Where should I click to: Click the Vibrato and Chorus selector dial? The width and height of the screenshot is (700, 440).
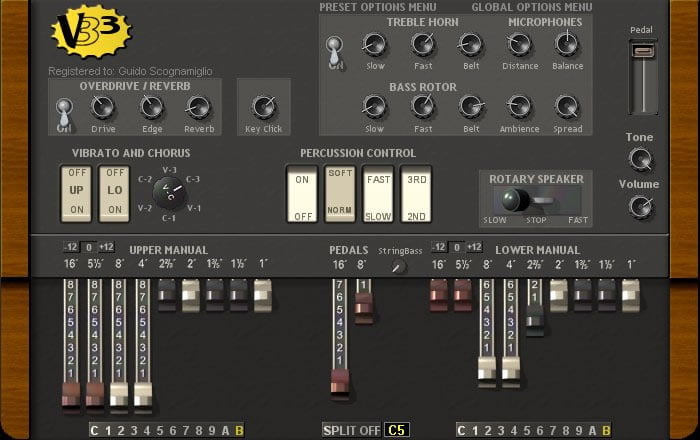pos(170,189)
